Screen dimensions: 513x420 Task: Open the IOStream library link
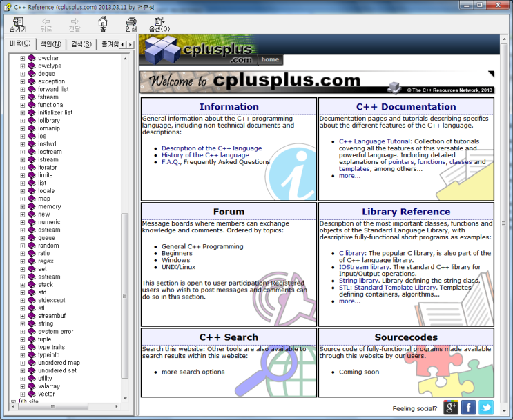(x=364, y=267)
